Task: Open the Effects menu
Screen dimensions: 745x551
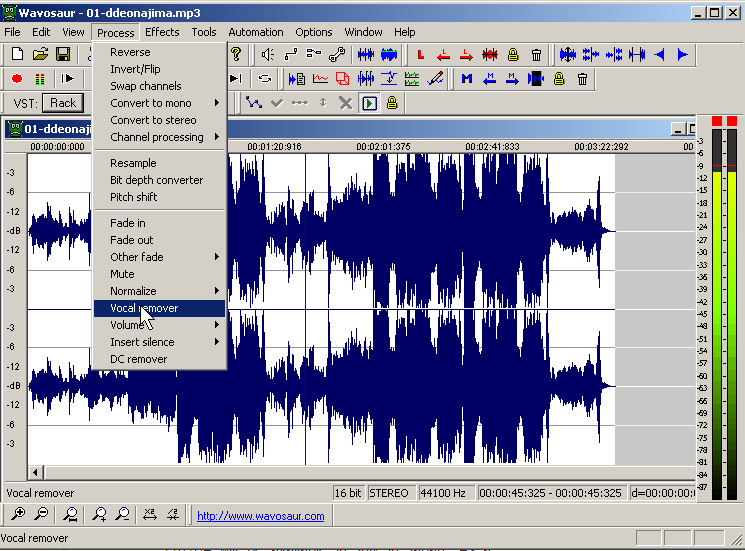Action: point(162,32)
